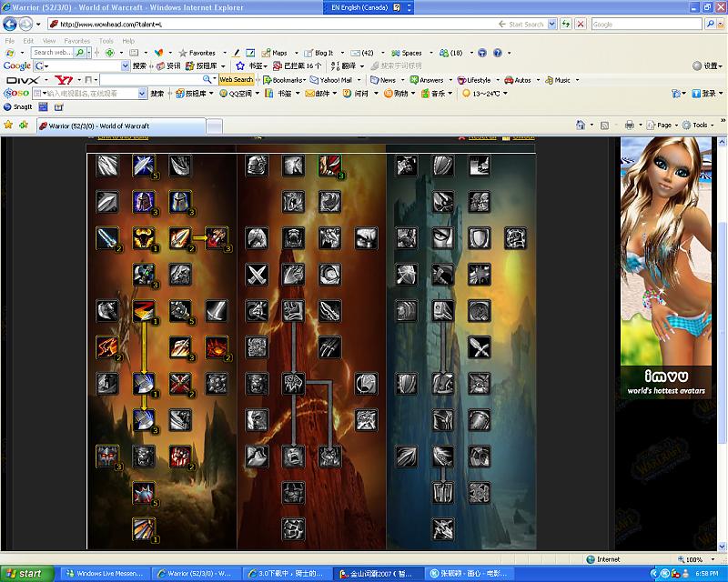
Task: Select the red crossed-blades X talent in Arms tree
Action: pos(180,385)
